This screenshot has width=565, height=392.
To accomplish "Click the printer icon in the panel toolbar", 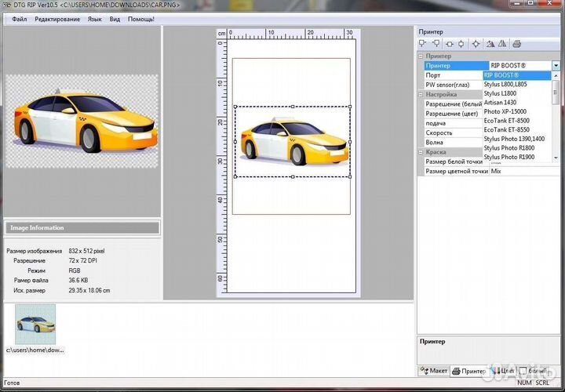I will [x=517, y=44].
